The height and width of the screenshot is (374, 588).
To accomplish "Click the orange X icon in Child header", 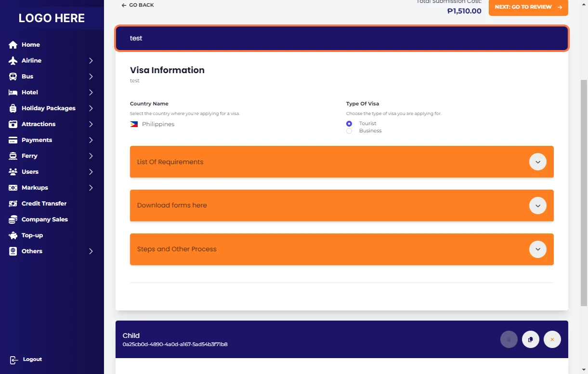I will [x=552, y=339].
